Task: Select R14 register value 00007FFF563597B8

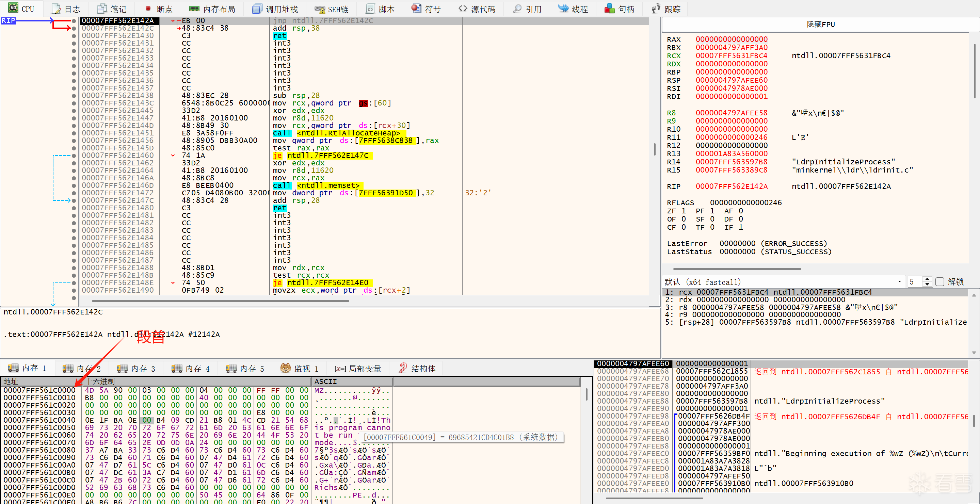Action: click(x=731, y=162)
